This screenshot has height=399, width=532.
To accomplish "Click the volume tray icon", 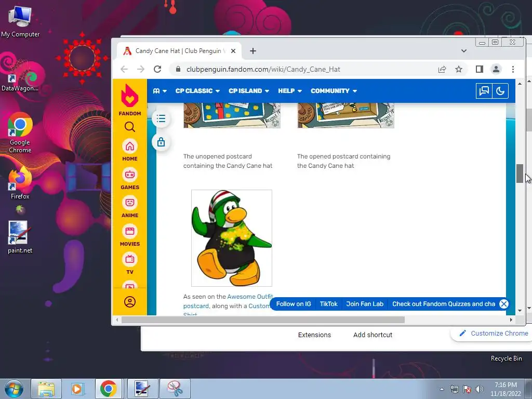I will [x=480, y=389].
